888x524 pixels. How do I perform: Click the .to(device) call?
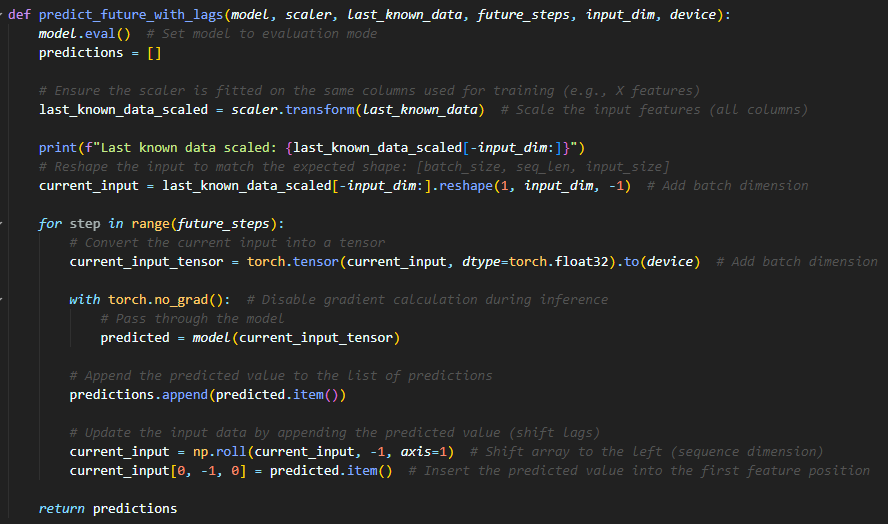pos(658,262)
